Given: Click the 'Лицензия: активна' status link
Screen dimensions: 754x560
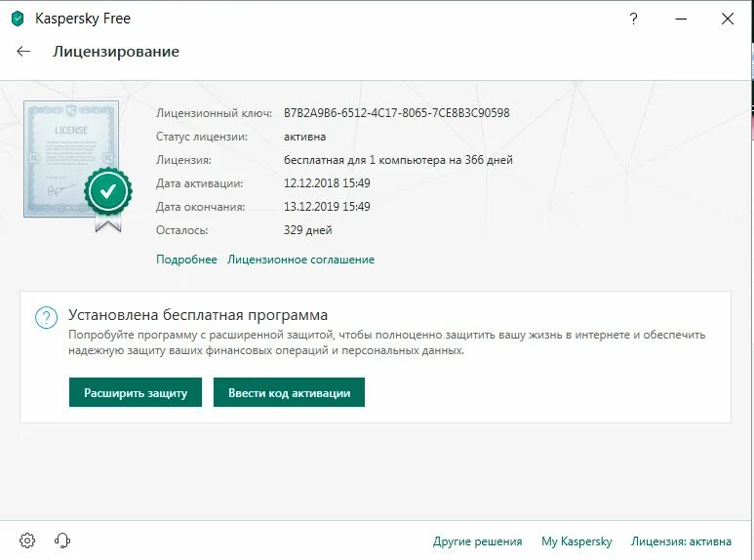Looking at the screenshot, I should click(681, 541).
